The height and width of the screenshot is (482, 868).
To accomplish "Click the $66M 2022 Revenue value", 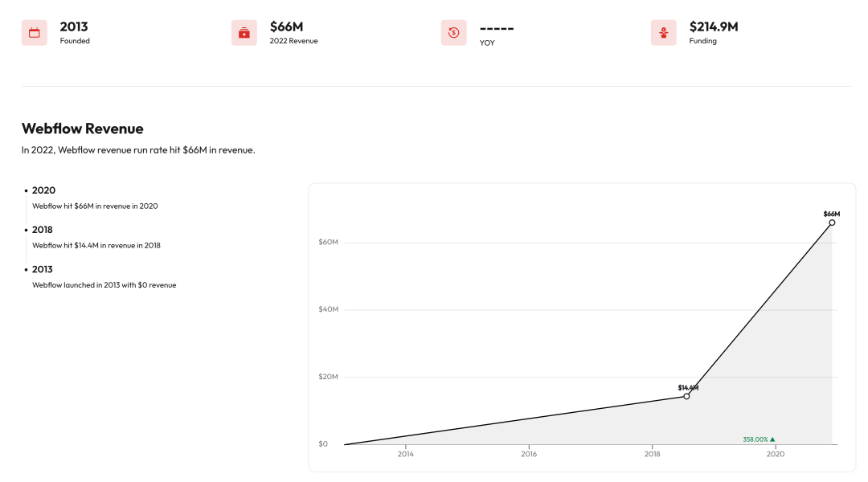I will pos(286,27).
